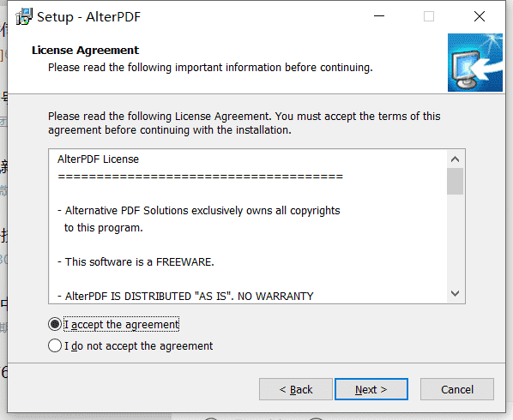The image size is (513, 420).
Task: Close the AlterPDF setup dialog
Action: click(480, 16)
